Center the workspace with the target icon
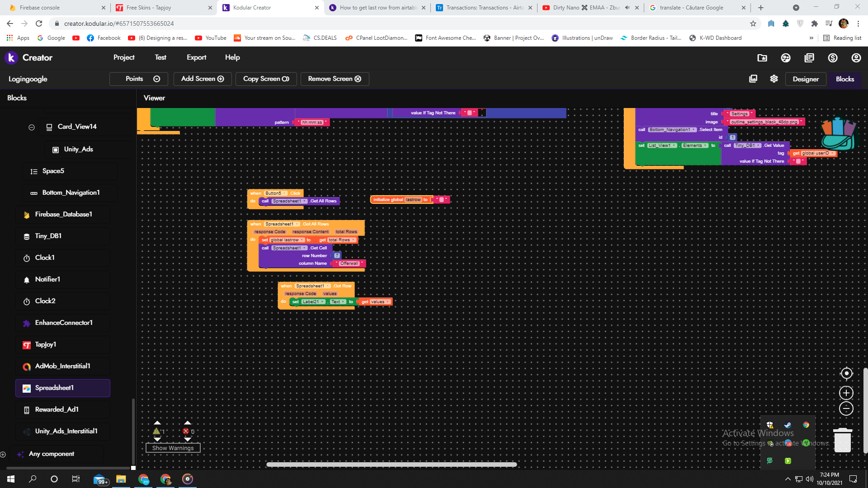This screenshot has width=868, height=488. (x=846, y=374)
